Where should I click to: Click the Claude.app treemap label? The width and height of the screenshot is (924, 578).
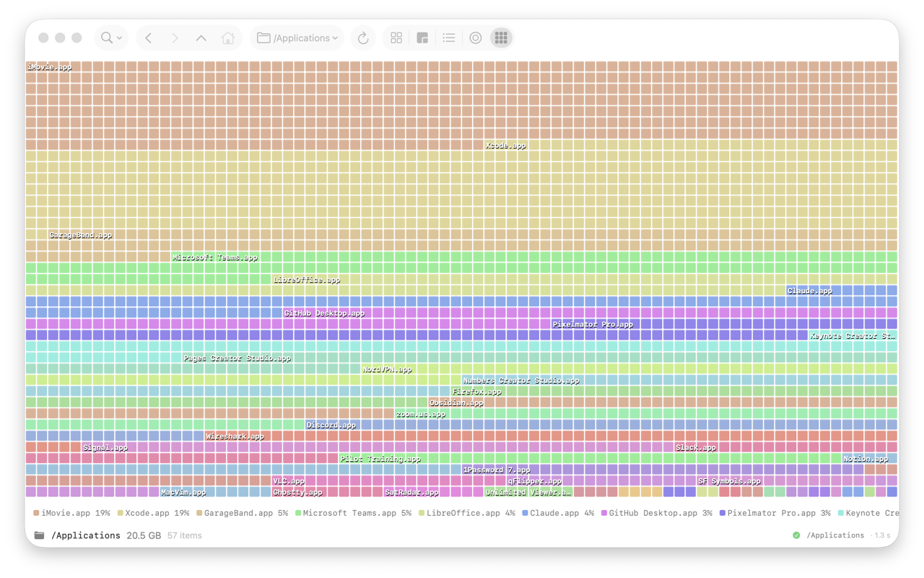click(810, 291)
